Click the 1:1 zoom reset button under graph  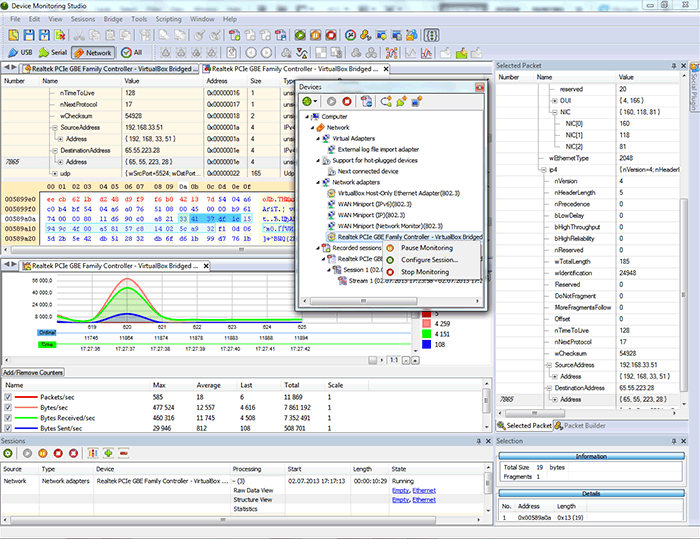coord(394,360)
